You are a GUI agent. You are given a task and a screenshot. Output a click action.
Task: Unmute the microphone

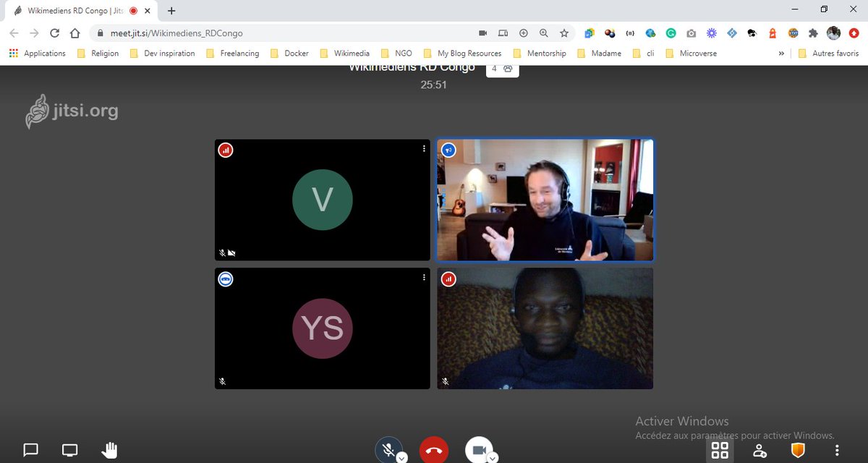point(388,450)
